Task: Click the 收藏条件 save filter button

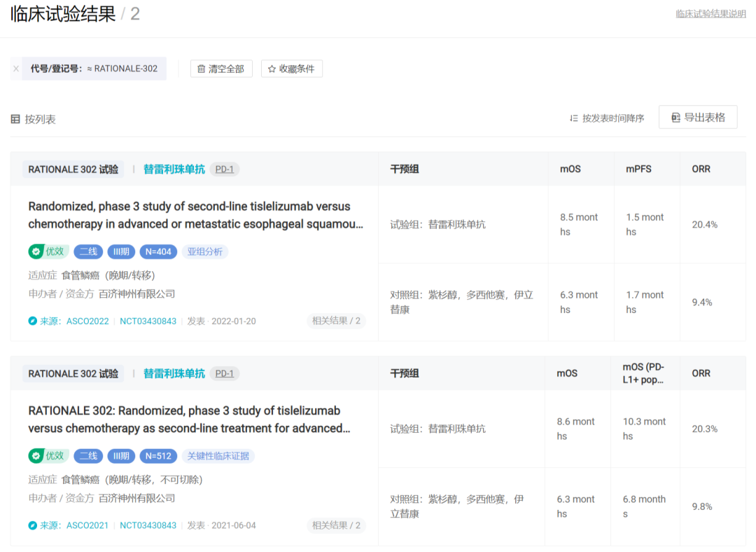Action: [x=291, y=69]
